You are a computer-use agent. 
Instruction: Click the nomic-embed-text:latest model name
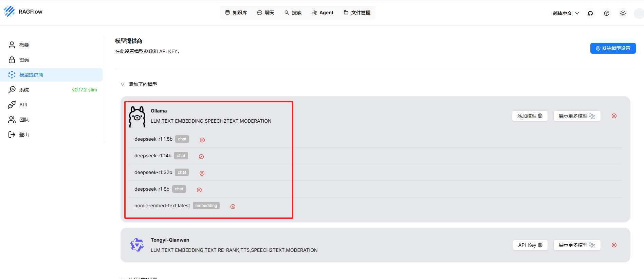tap(162, 206)
